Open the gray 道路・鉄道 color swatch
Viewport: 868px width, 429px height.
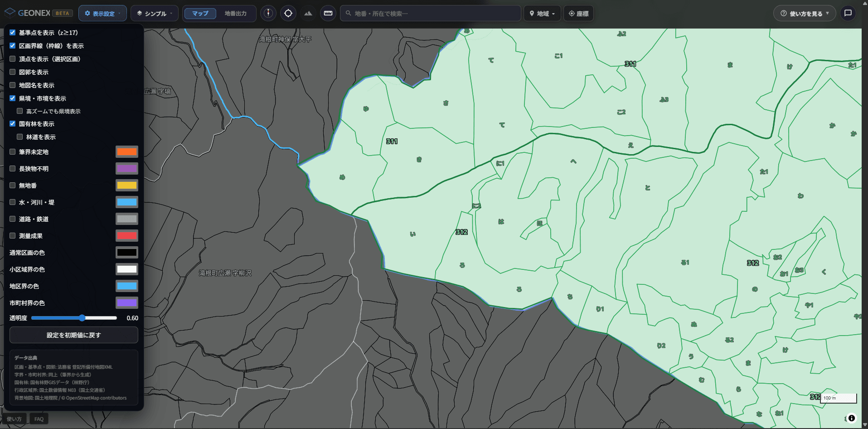127,219
